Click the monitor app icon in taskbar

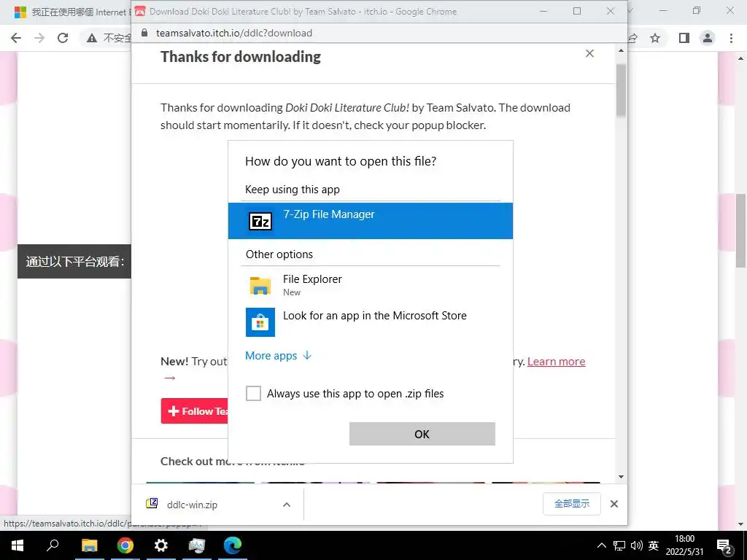pyautogui.click(x=196, y=545)
